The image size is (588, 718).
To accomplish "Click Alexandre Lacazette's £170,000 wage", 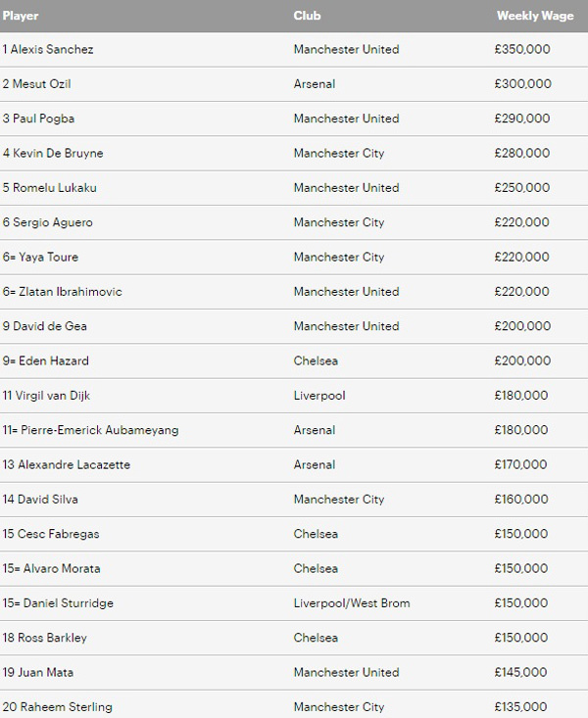I will (523, 464).
